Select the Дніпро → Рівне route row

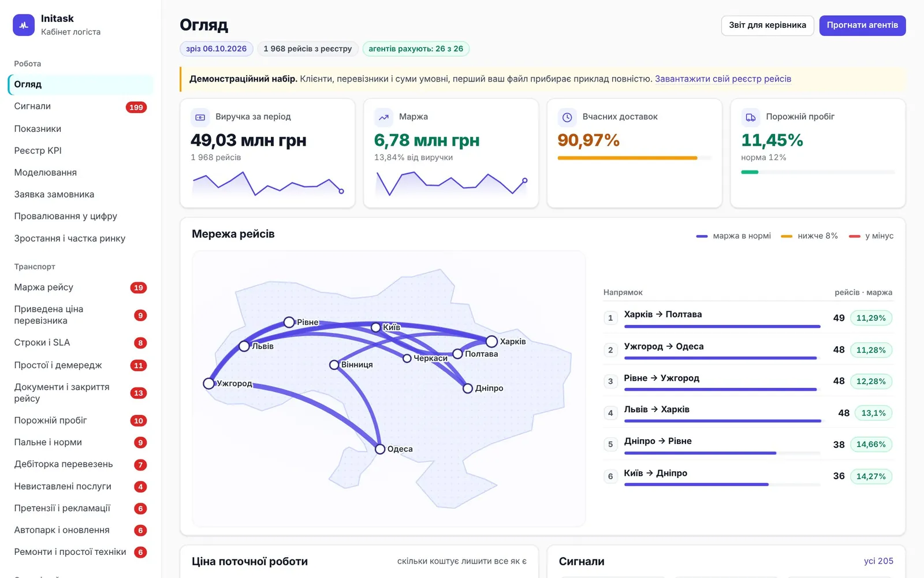(x=748, y=444)
